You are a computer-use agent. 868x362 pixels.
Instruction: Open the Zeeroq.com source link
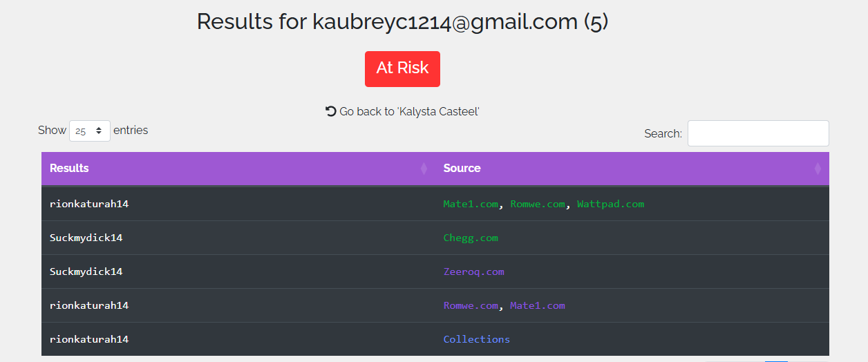473,271
